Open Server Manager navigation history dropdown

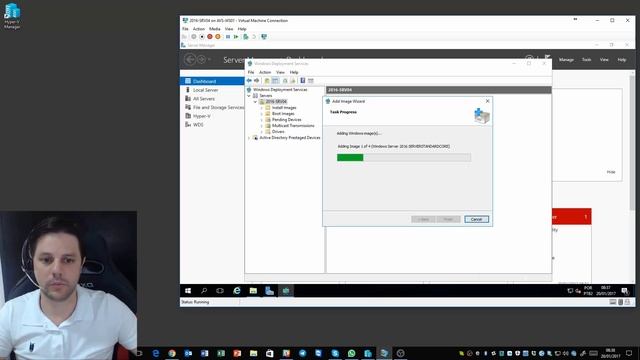coord(209,60)
